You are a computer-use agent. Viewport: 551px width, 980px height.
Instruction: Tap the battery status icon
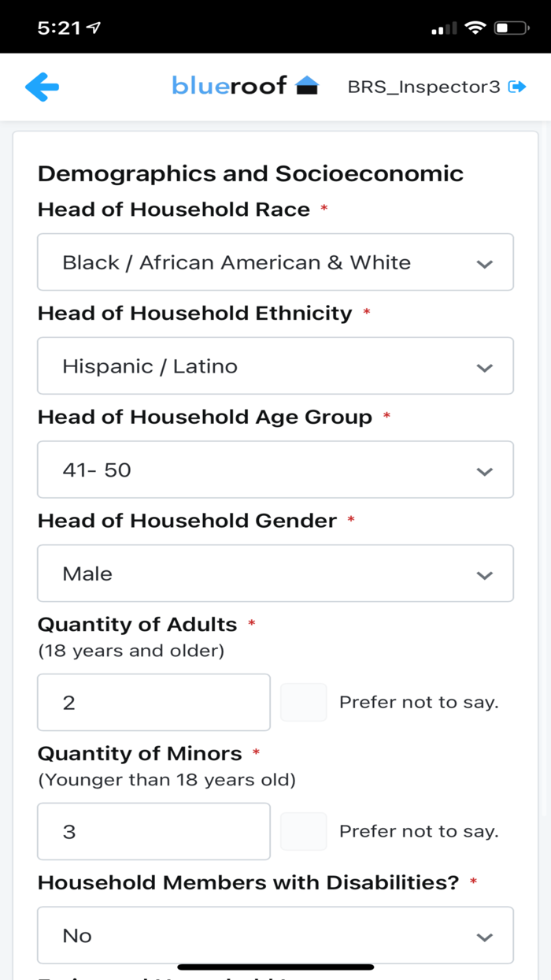[x=511, y=28]
